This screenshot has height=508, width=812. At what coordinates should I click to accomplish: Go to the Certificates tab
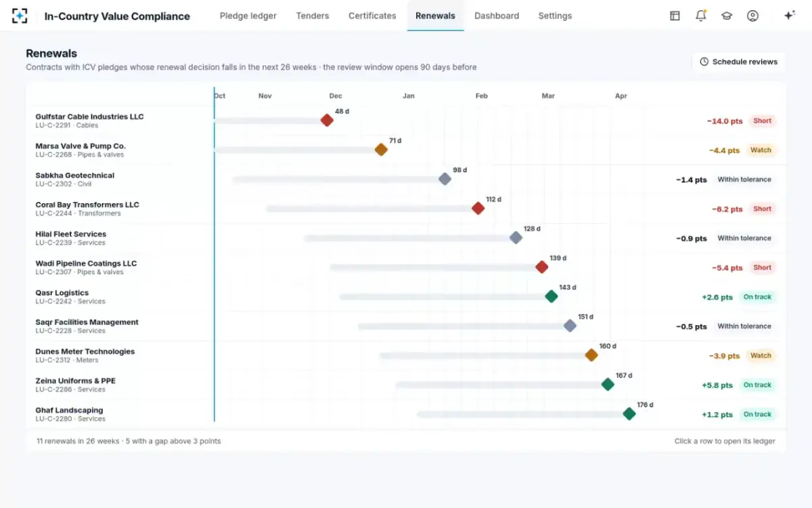[372, 16]
